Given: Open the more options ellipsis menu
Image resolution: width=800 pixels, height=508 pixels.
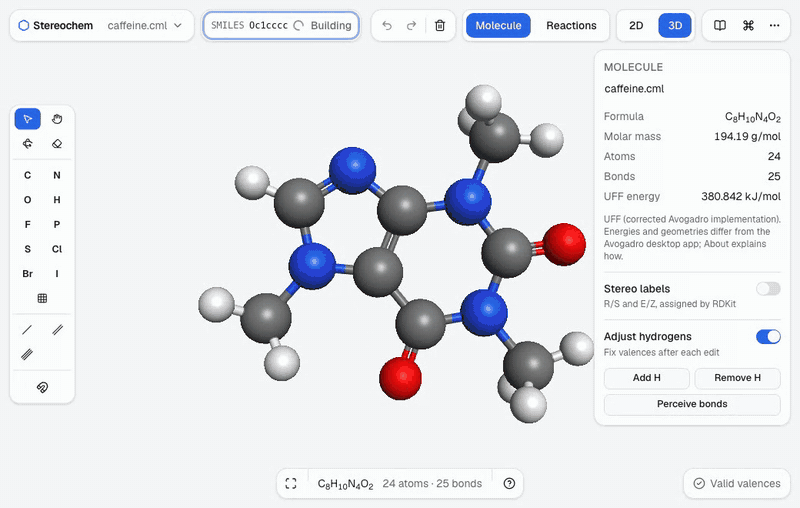Looking at the screenshot, I should coord(774,26).
